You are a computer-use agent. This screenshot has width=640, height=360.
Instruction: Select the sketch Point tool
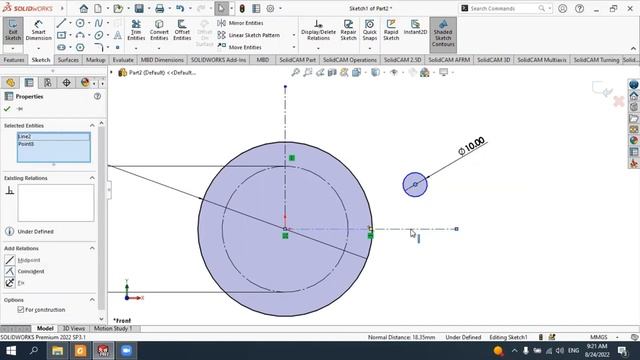point(118,47)
